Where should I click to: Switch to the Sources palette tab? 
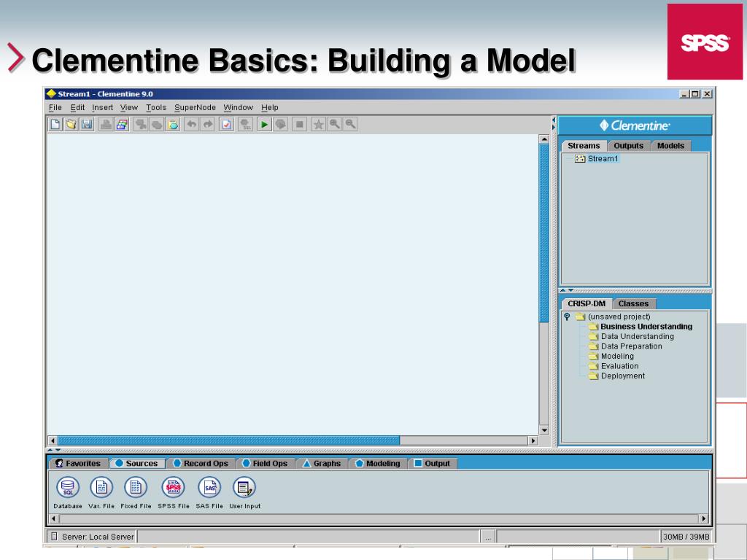[x=137, y=463]
